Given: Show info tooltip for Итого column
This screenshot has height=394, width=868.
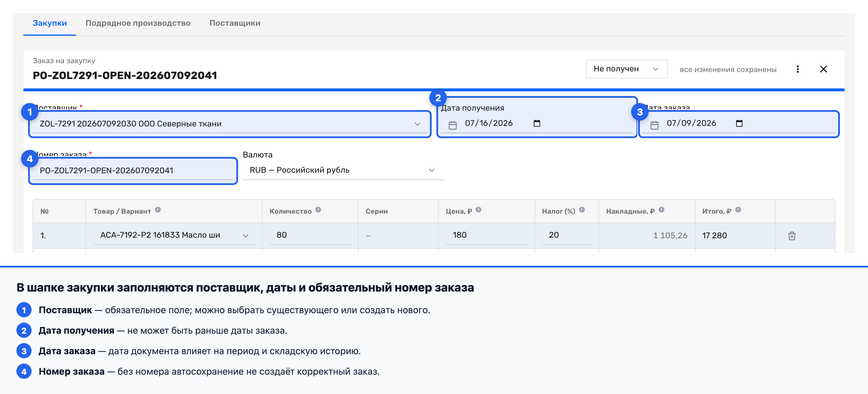Looking at the screenshot, I should (738, 210).
